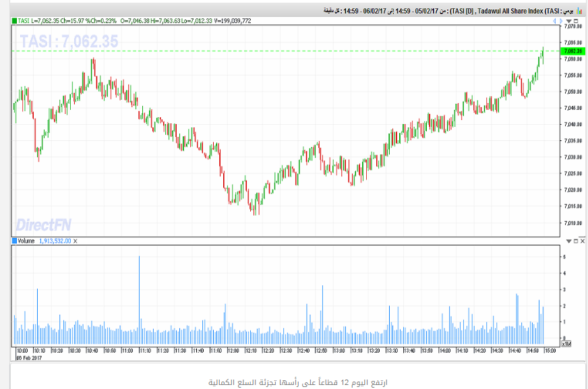Click the blue Volume legend color square
Screen dimensions: 588x389
tap(14, 241)
